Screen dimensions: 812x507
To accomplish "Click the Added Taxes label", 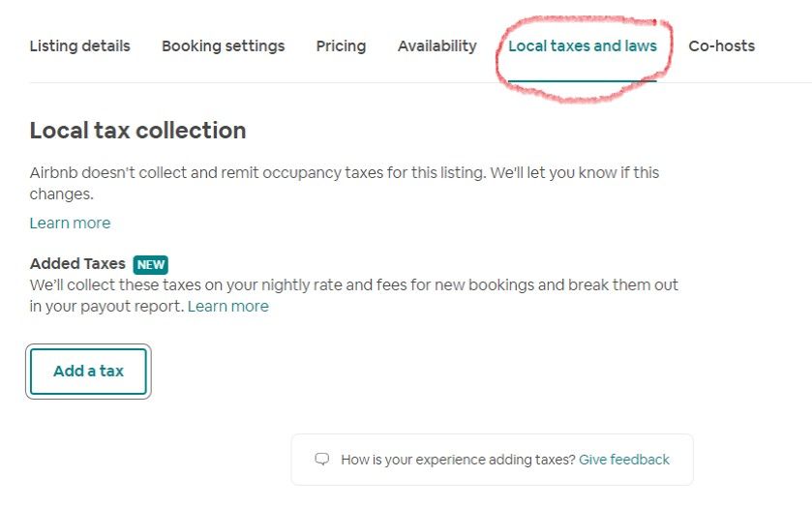I will [x=77, y=263].
